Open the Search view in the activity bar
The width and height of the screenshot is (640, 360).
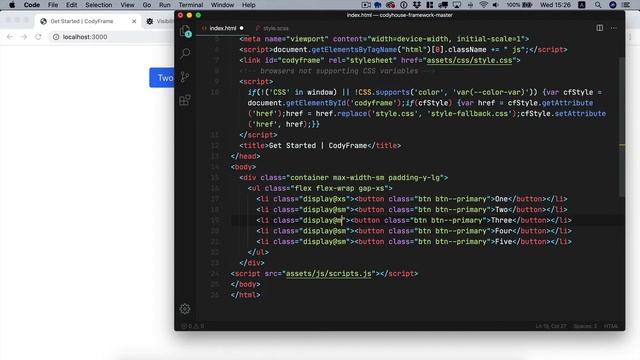[x=185, y=53]
